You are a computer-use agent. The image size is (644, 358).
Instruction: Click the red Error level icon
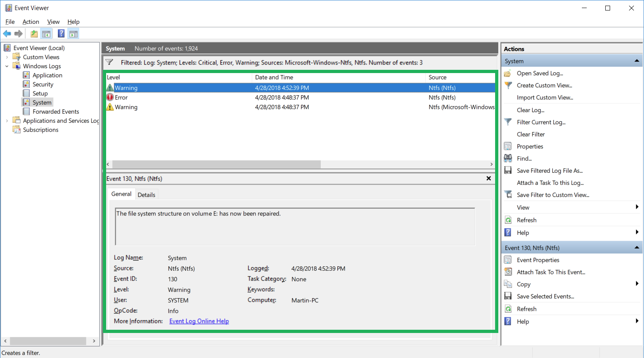tap(110, 97)
